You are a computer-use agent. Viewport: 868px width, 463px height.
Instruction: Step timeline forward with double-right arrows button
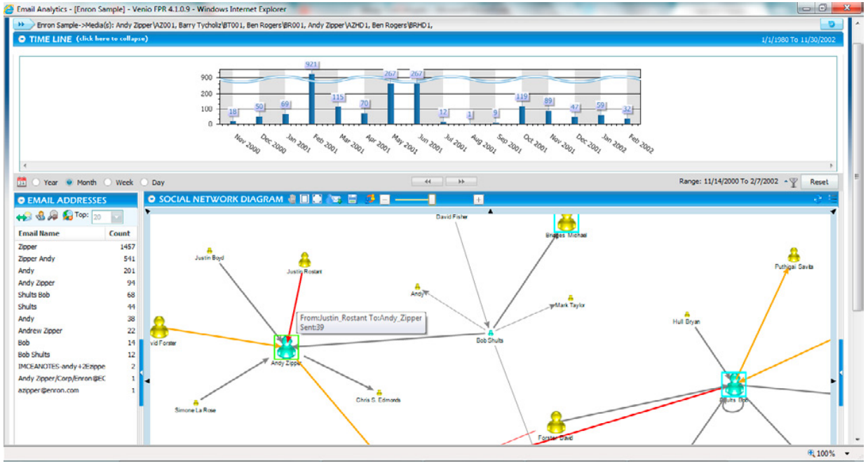coord(461,181)
